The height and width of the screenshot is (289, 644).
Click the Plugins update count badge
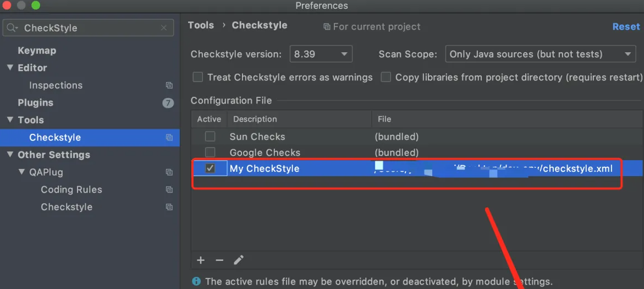pos(168,103)
